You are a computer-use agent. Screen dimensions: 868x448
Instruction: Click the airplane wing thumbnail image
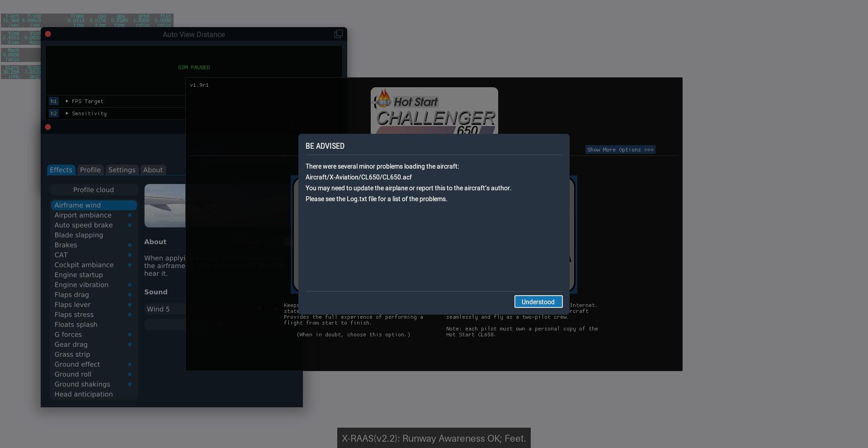pyautogui.click(x=165, y=206)
